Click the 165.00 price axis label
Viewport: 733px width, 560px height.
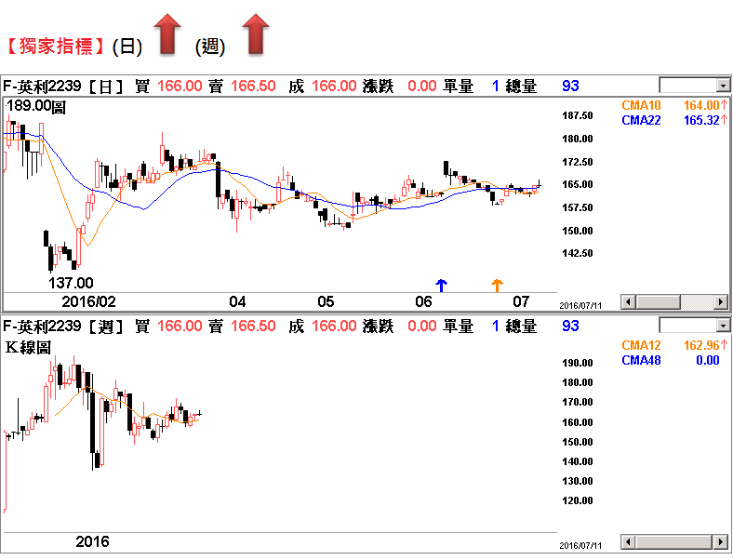click(x=578, y=184)
